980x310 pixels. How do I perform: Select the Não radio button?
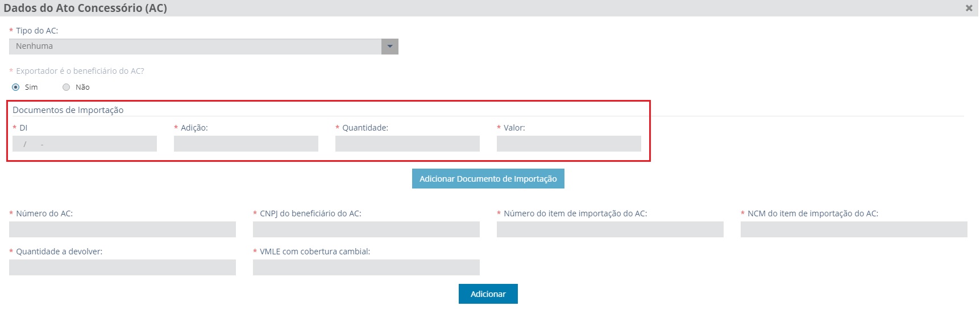click(x=67, y=87)
